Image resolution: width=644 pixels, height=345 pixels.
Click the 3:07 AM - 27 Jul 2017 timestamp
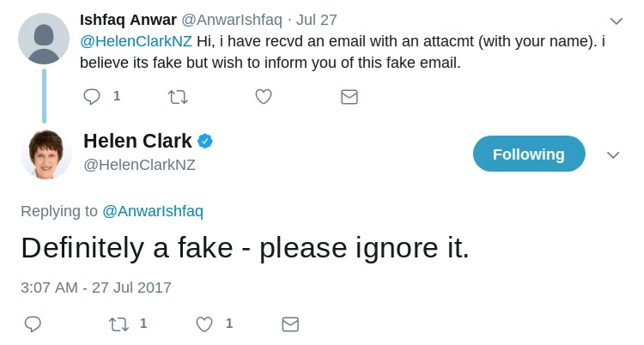pyautogui.click(x=96, y=287)
